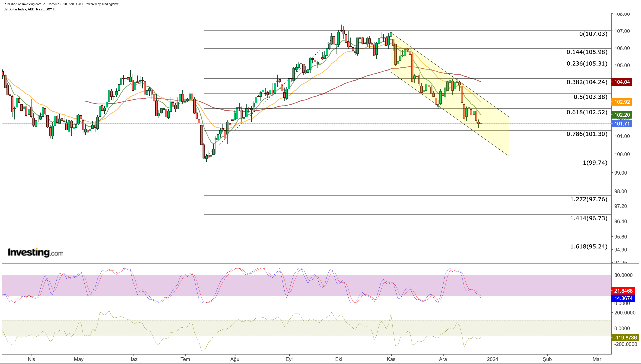Click the US Dollar Index chart title
The width and height of the screenshot is (641, 364).
pyautogui.click(x=29, y=9)
